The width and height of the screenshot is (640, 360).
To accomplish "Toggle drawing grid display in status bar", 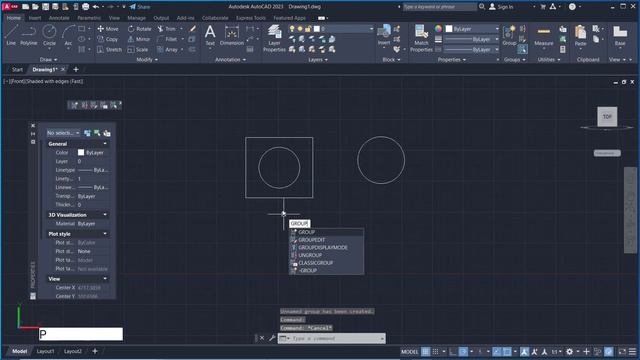I will [x=425, y=351].
